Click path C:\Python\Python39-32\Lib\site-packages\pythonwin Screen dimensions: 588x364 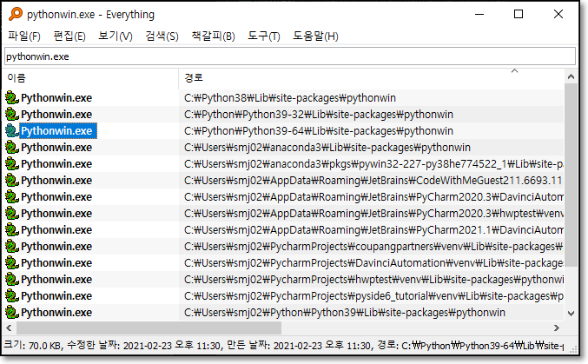point(319,115)
